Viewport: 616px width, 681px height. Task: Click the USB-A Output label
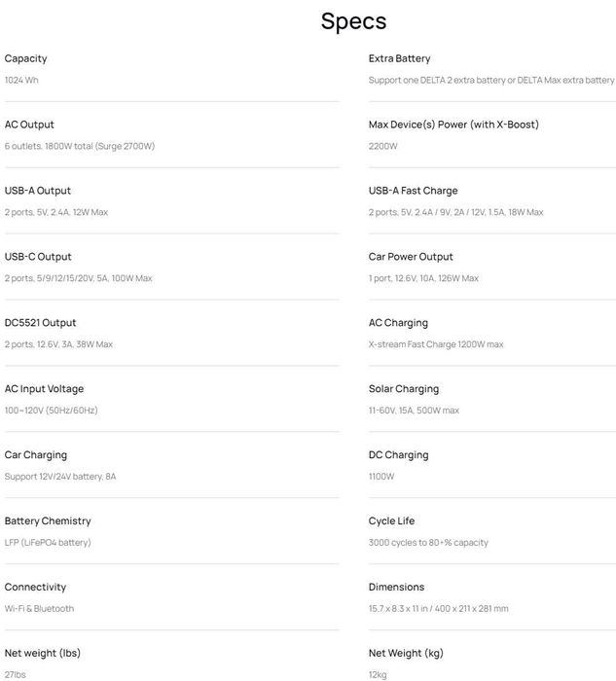(x=38, y=191)
